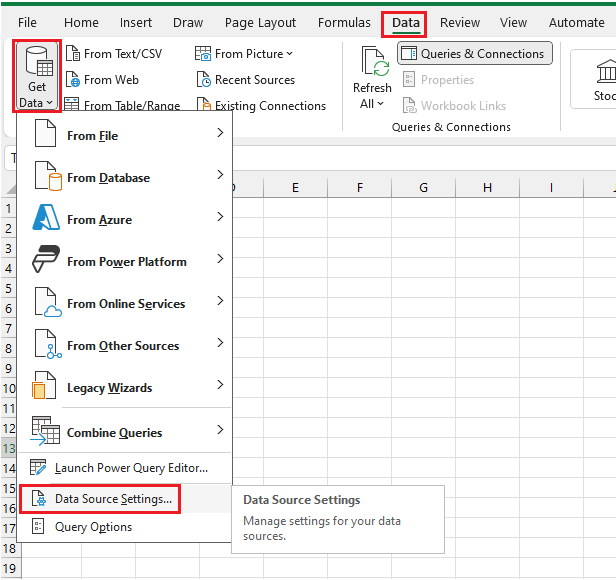The height and width of the screenshot is (580, 616).
Task: Click the From Picture camera icon
Action: click(x=203, y=53)
